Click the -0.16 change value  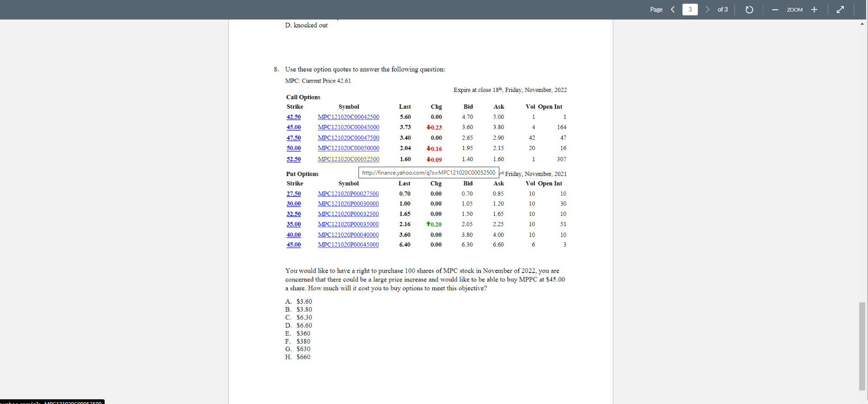coord(434,149)
